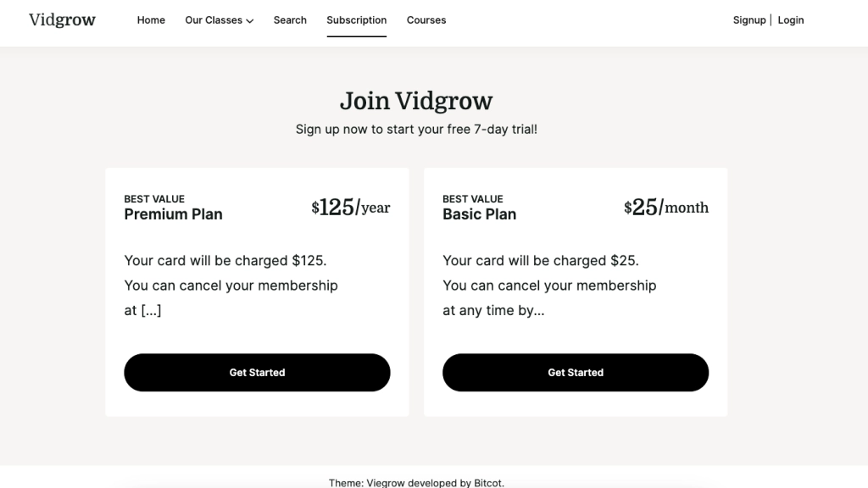
Task: Click the Vidgrow logo
Action: coord(63,19)
